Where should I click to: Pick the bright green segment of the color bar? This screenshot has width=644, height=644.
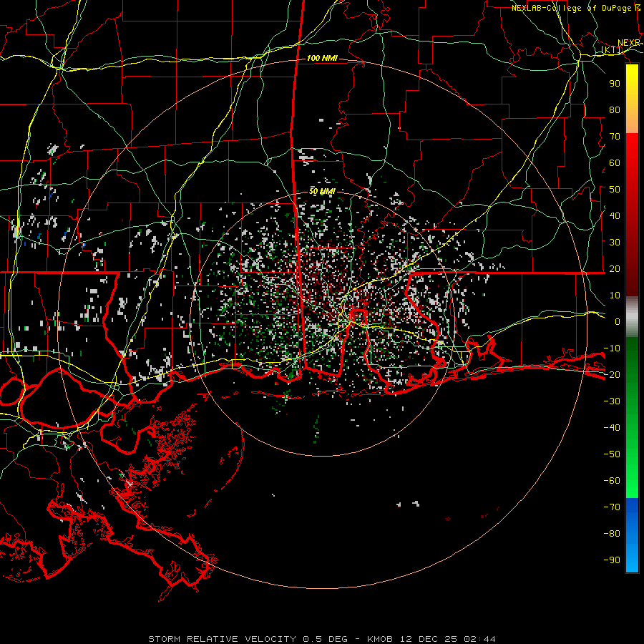pos(632,477)
